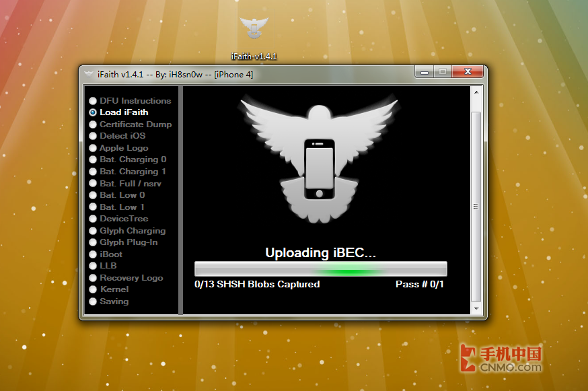
Task: Click the scrollbar down arrow
Action: 476,309
